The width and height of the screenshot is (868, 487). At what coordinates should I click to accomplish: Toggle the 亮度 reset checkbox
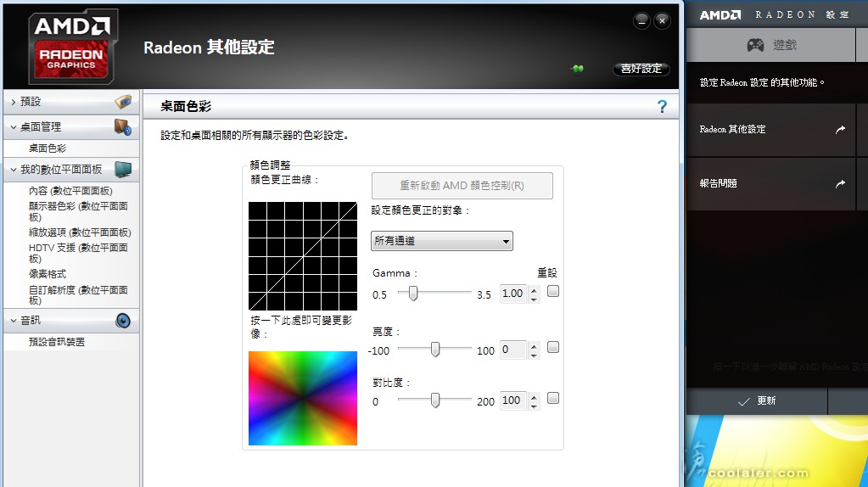pyautogui.click(x=553, y=347)
